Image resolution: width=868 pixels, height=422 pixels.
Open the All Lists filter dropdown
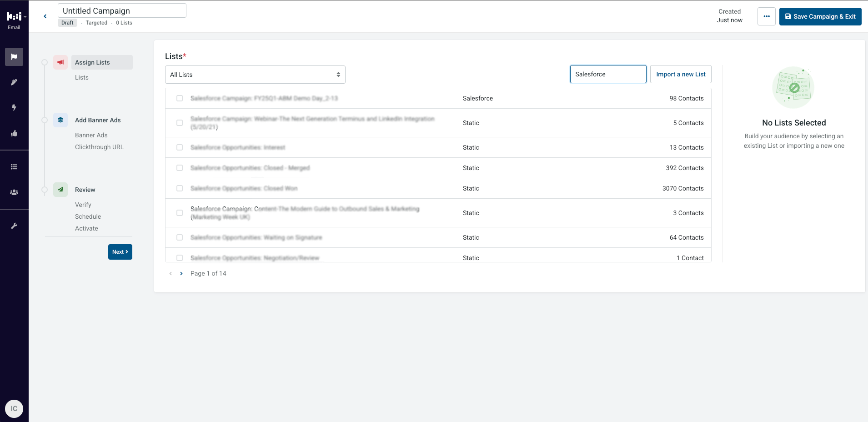(x=255, y=75)
